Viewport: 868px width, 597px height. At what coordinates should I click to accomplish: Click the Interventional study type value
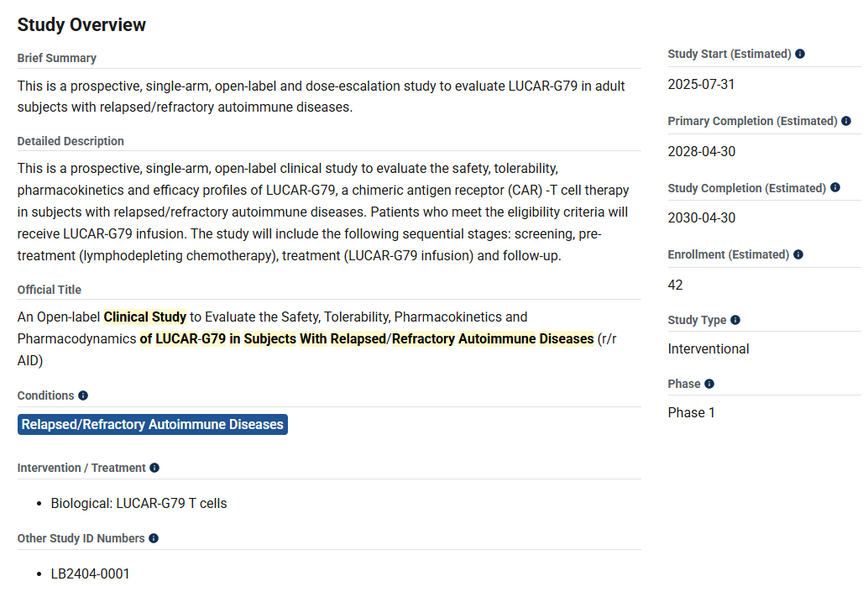(709, 349)
